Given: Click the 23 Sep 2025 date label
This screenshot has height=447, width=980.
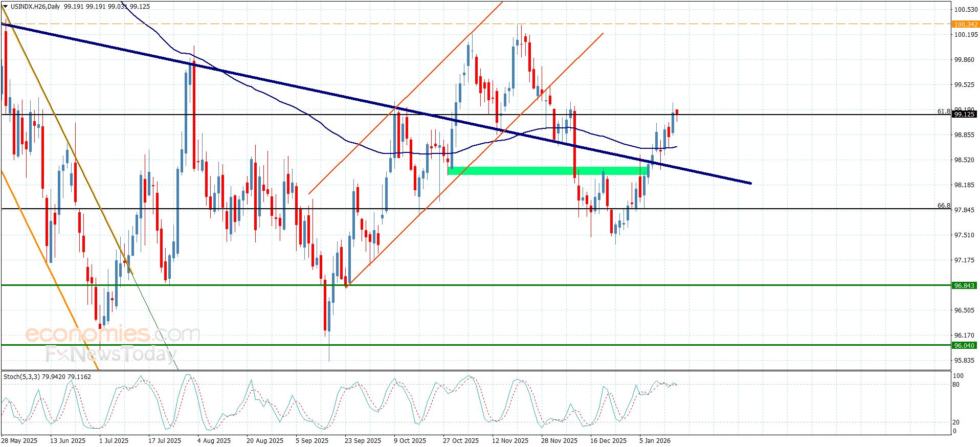Looking at the screenshot, I should click(363, 440).
